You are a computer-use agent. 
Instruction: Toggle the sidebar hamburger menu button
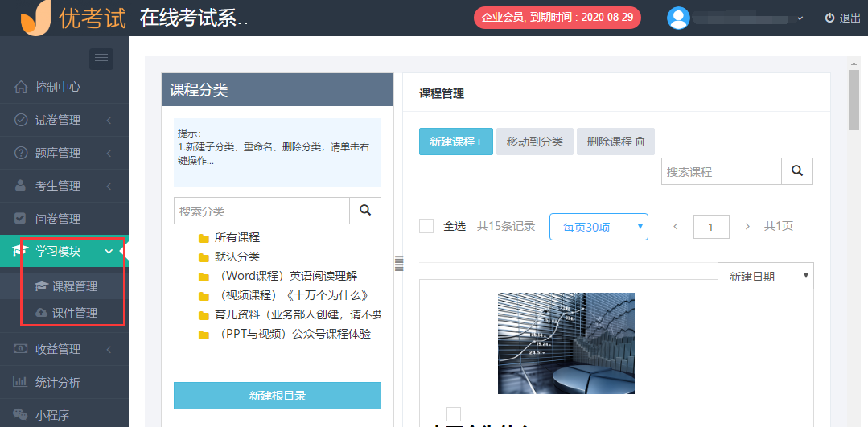[101, 60]
